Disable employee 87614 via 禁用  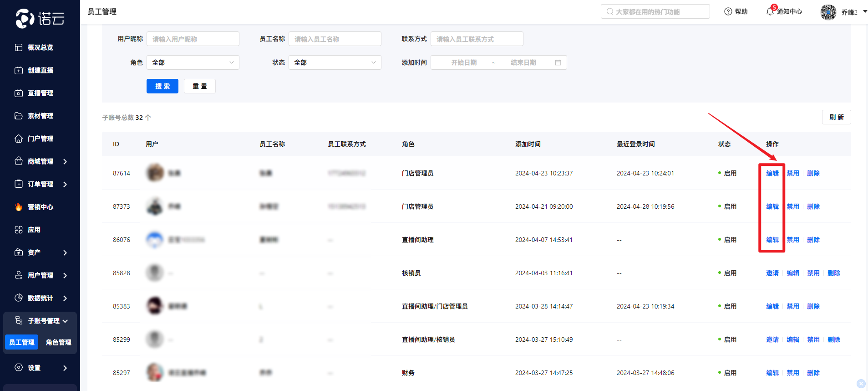click(792, 173)
